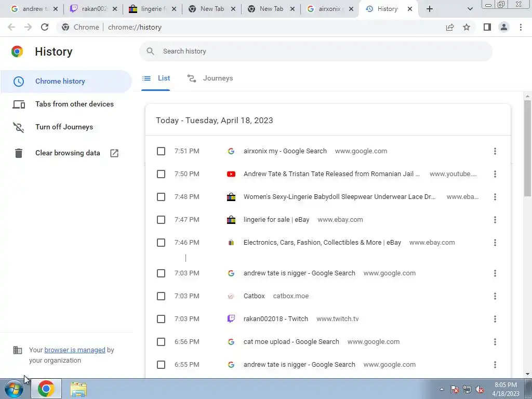Click the Twitch favicon on the rakan002018 row
This screenshot has height=399, width=532.
tap(231, 319)
